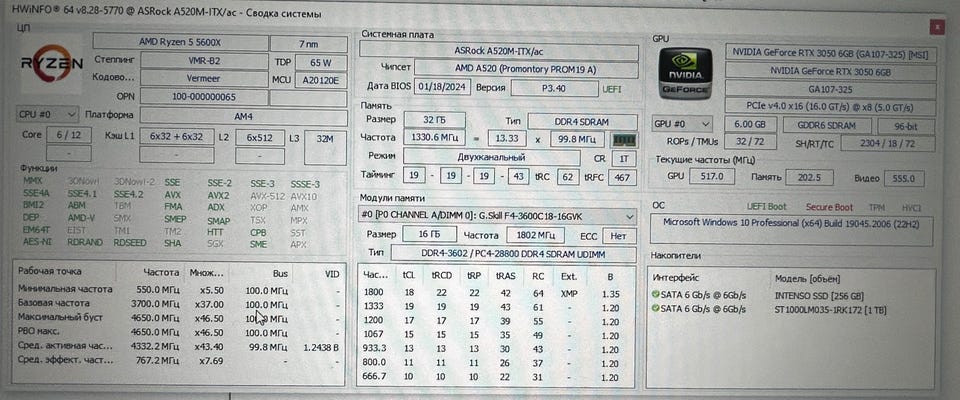Click the video clock 555.0 field
Screen dimensions: 960x400
pyautogui.click(x=904, y=179)
